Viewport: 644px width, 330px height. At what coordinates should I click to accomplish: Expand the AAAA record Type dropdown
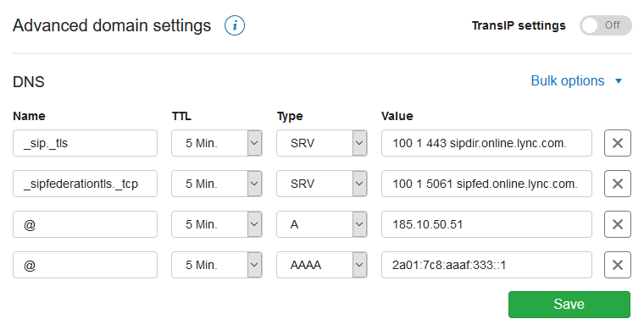[322, 265]
